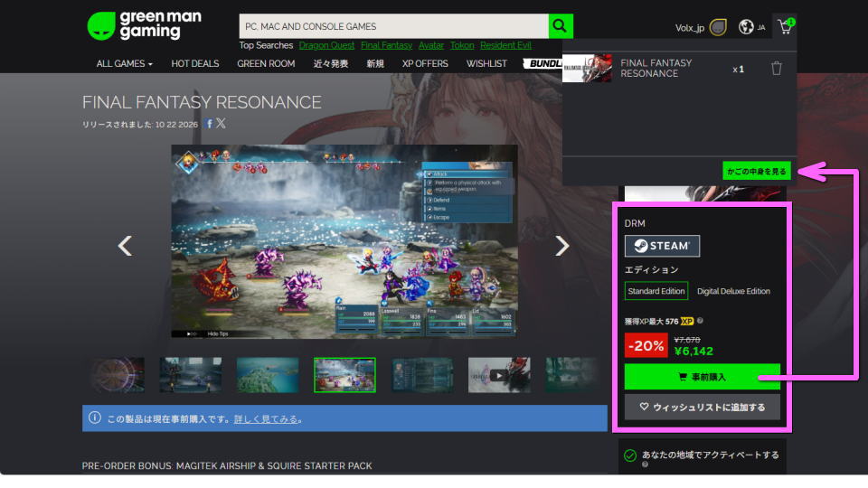Show next screenshot with right arrow

point(561,246)
